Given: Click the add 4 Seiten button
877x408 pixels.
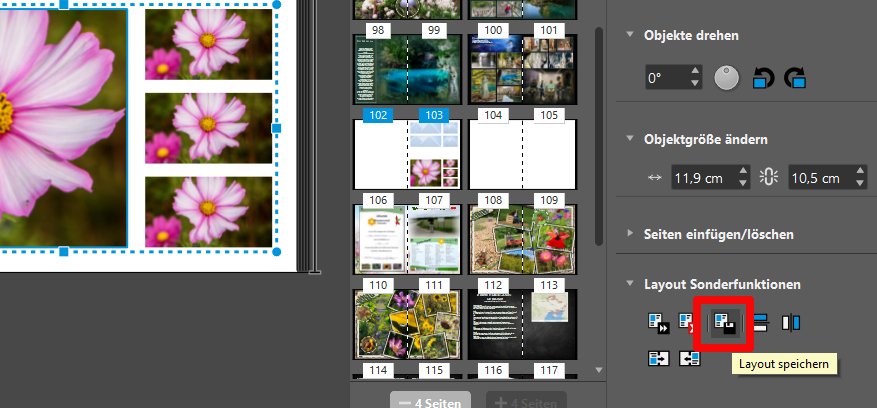Looking at the screenshot, I should [x=526, y=401].
